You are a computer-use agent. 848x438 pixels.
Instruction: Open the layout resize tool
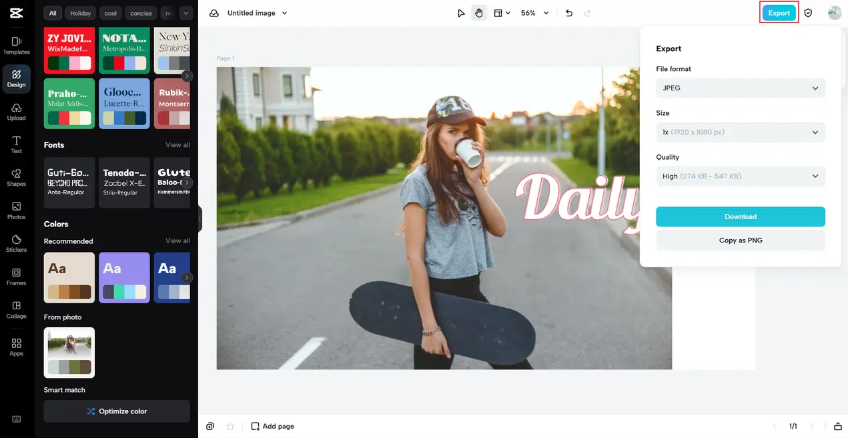click(x=501, y=13)
